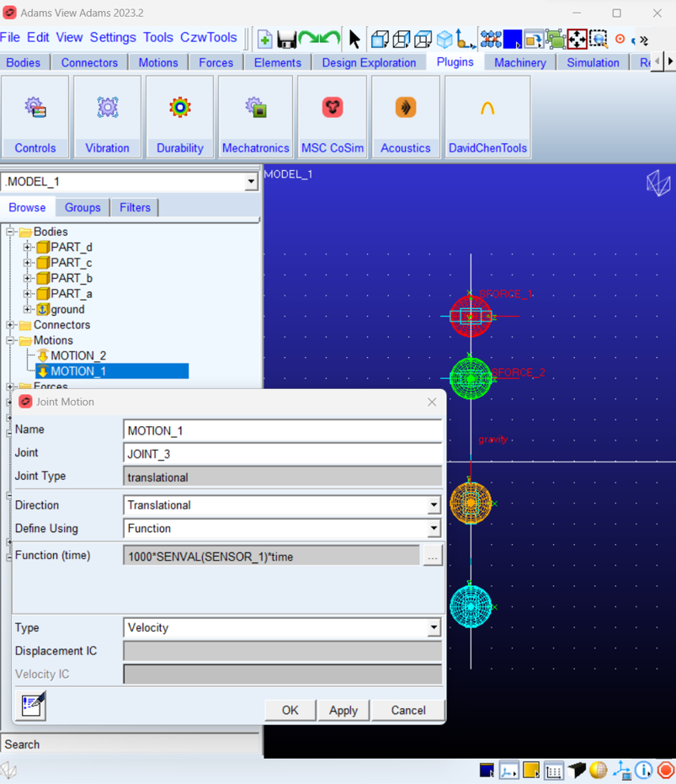Expand the Connectors tree folder
The width and height of the screenshot is (676, 784).
[10, 324]
